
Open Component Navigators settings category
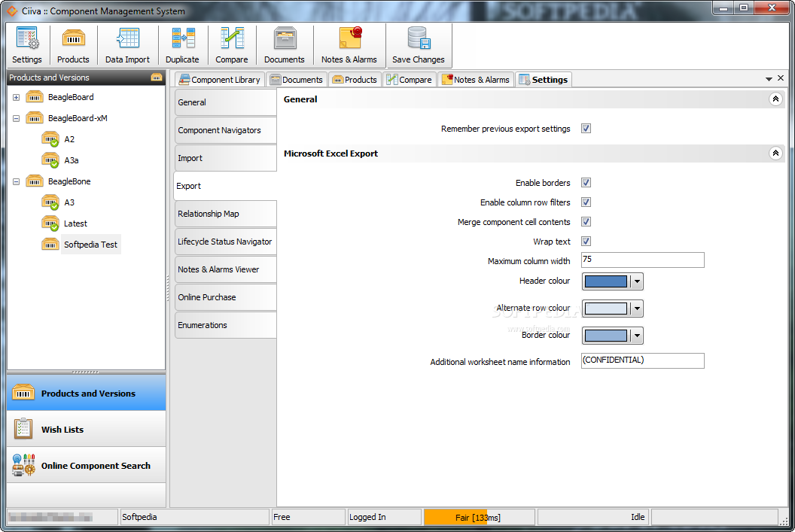(226, 130)
